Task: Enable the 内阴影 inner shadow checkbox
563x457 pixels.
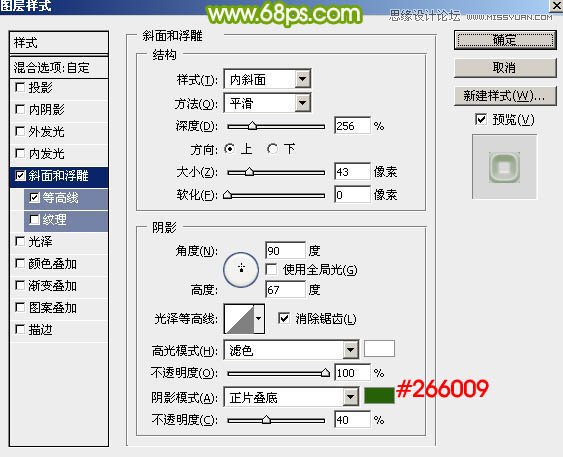Action: click(20, 109)
